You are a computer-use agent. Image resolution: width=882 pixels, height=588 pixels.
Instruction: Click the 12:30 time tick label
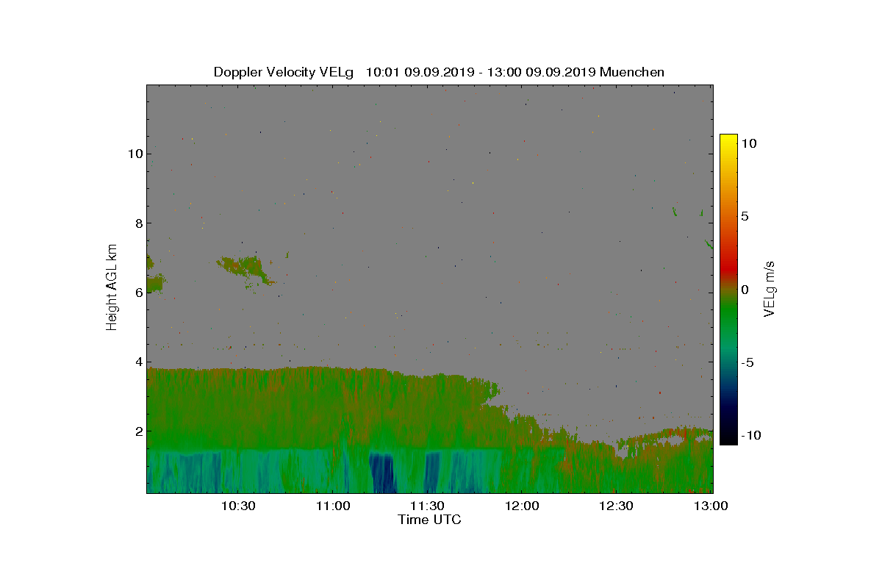tap(616, 506)
